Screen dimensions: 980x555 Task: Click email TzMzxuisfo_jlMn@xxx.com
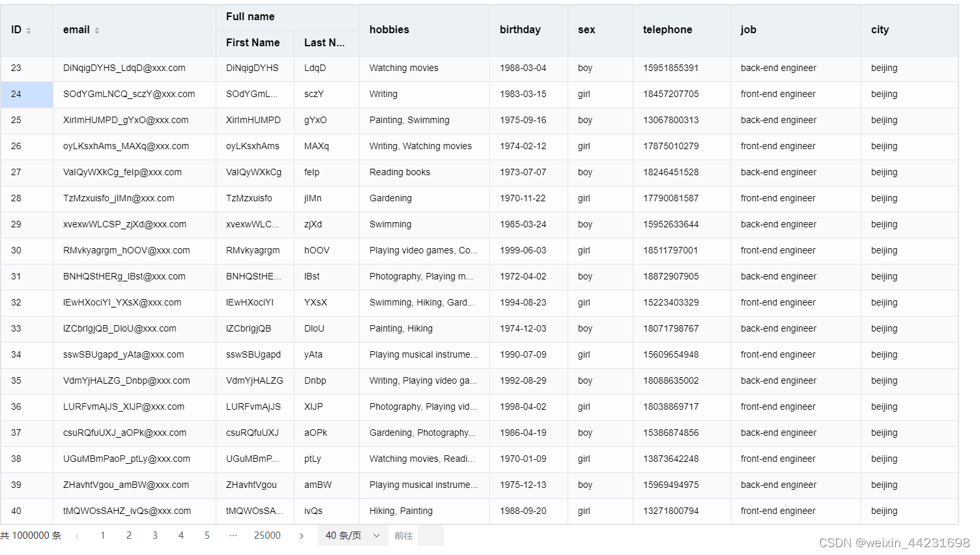(x=119, y=199)
